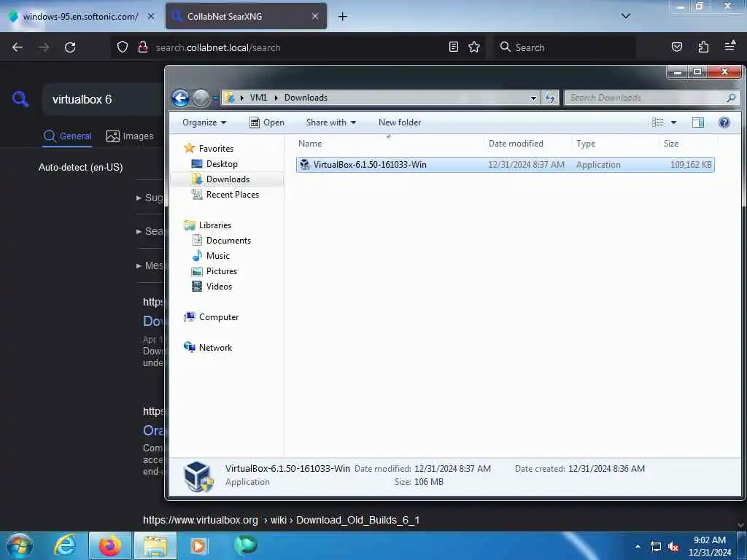Select VirtualBox-6.1.50-161033-Win file

505,165
